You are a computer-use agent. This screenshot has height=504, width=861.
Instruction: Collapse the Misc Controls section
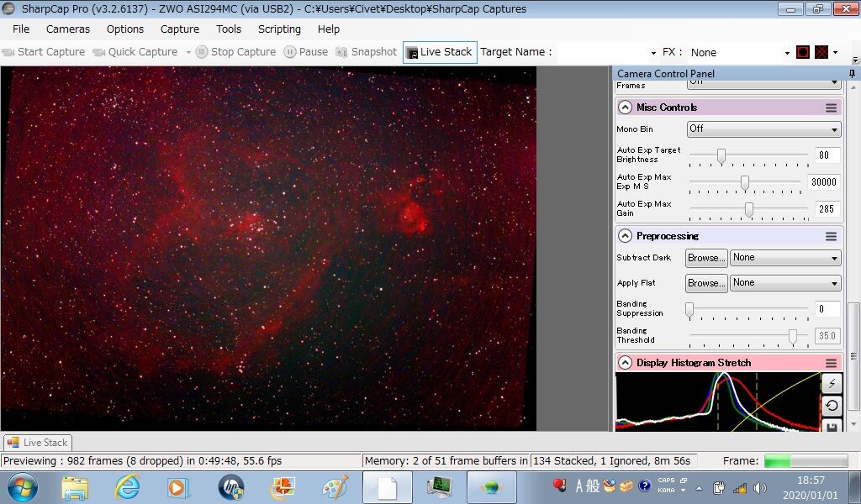(x=625, y=108)
